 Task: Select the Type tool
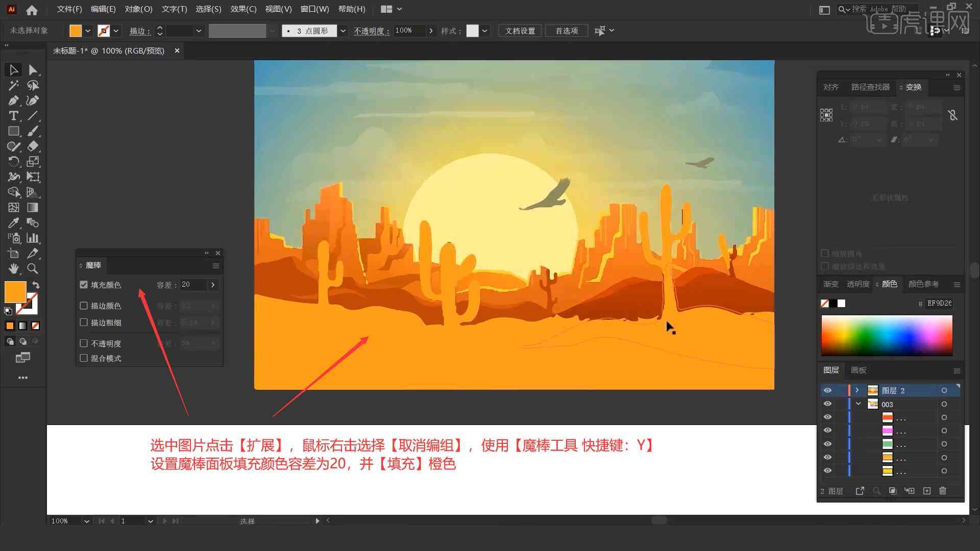point(13,115)
